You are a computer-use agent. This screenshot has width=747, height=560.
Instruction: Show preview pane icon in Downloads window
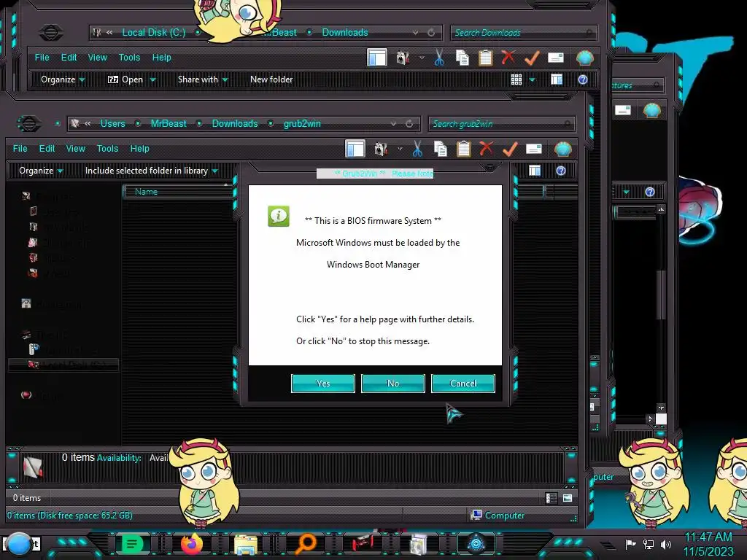click(x=557, y=79)
